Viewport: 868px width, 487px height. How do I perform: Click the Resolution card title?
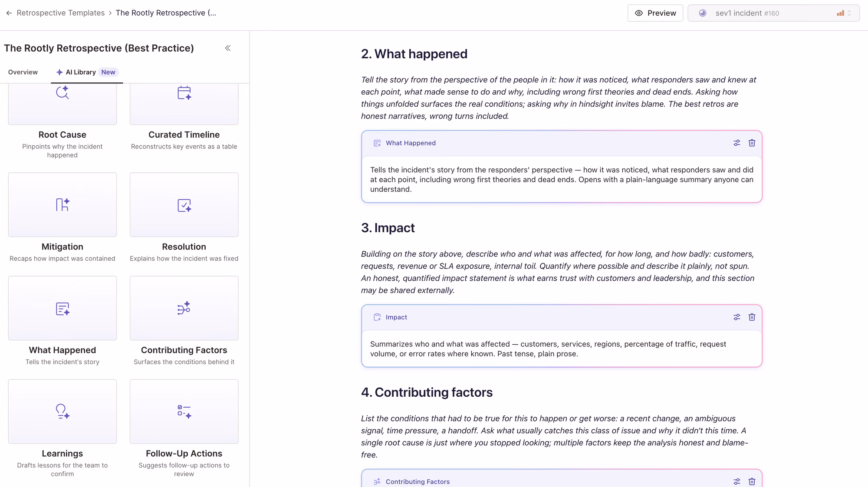(184, 247)
